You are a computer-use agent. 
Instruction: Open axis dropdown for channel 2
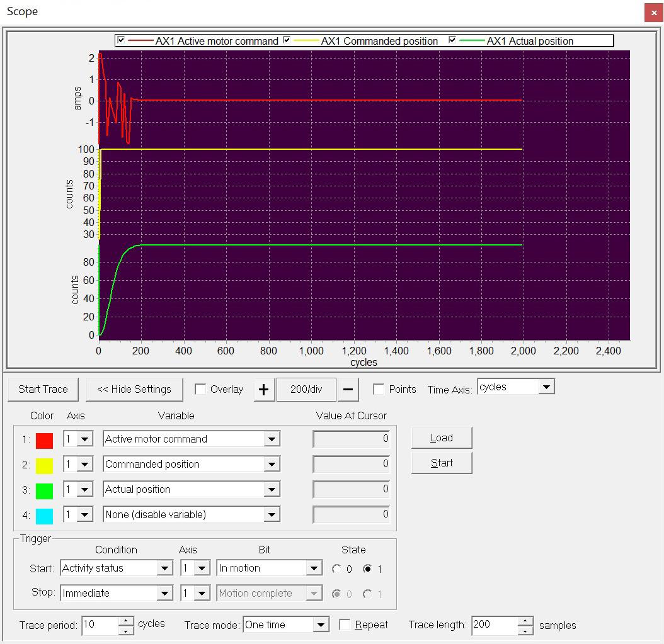point(84,465)
